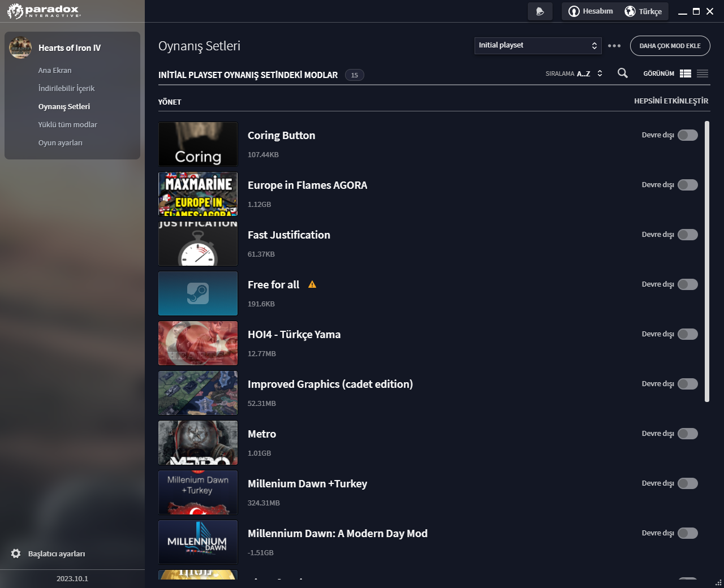The image size is (724, 588).
Task: Click the HOI4 - Türkçe Yama thumbnail
Action: 198,343
